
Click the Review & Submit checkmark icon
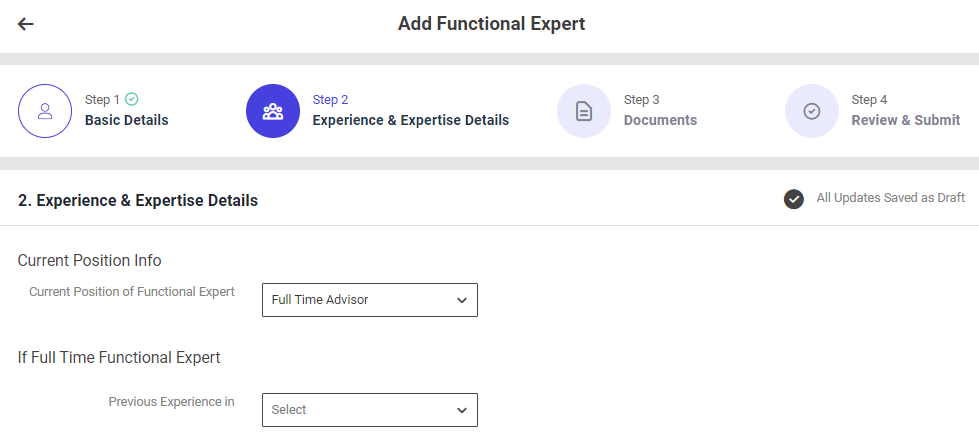812,111
